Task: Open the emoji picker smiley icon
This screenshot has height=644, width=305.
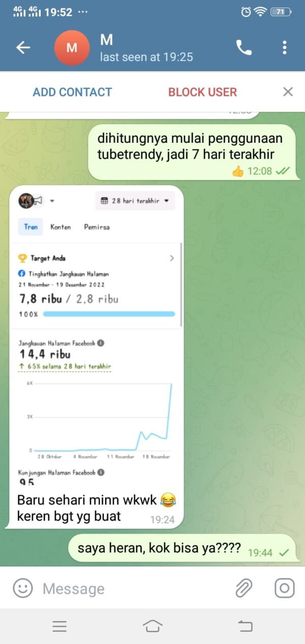Action: (23, 588)
